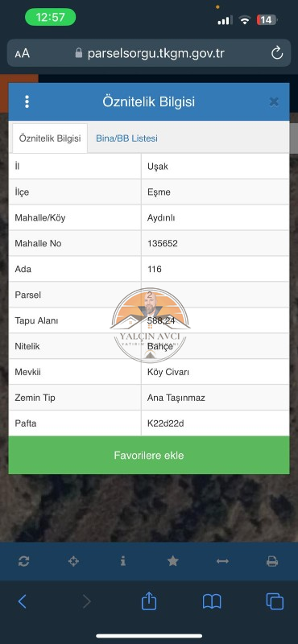Select the Öznitelik Bilgisi tab

tap(50, 138)
